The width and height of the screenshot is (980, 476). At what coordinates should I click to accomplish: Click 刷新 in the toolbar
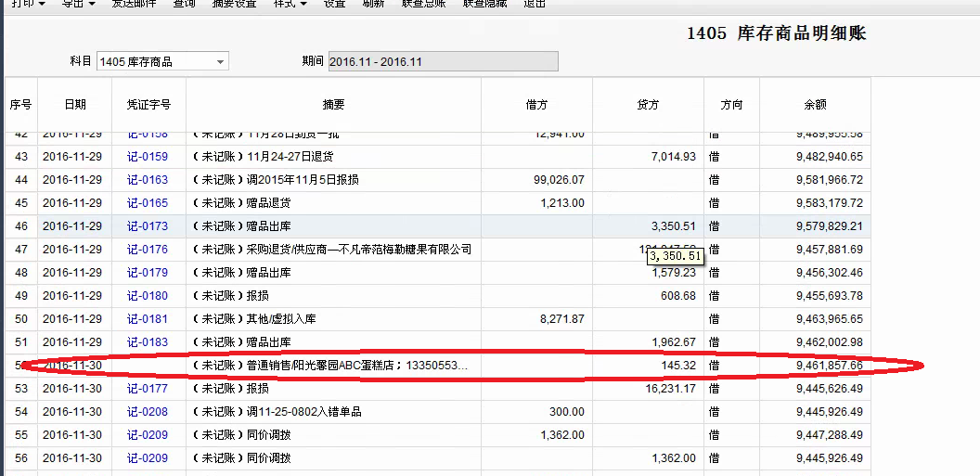pyautogui.click(x=374, y=4)
